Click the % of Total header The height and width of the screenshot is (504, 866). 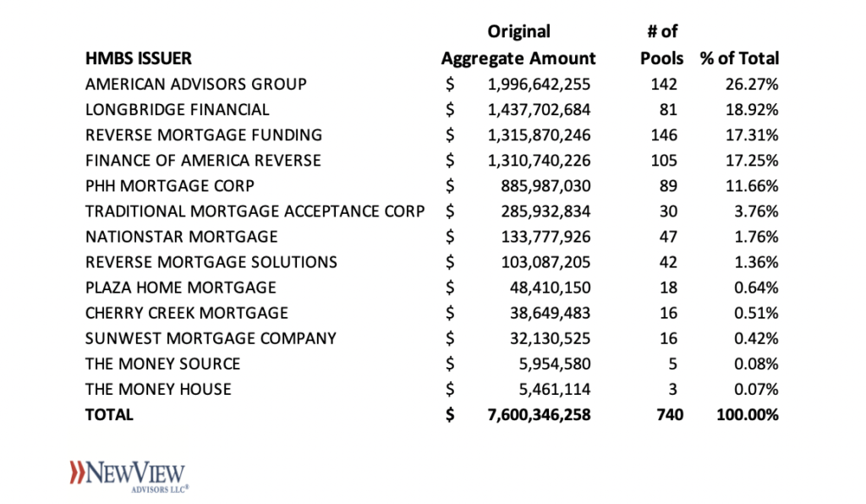(739, 58)
